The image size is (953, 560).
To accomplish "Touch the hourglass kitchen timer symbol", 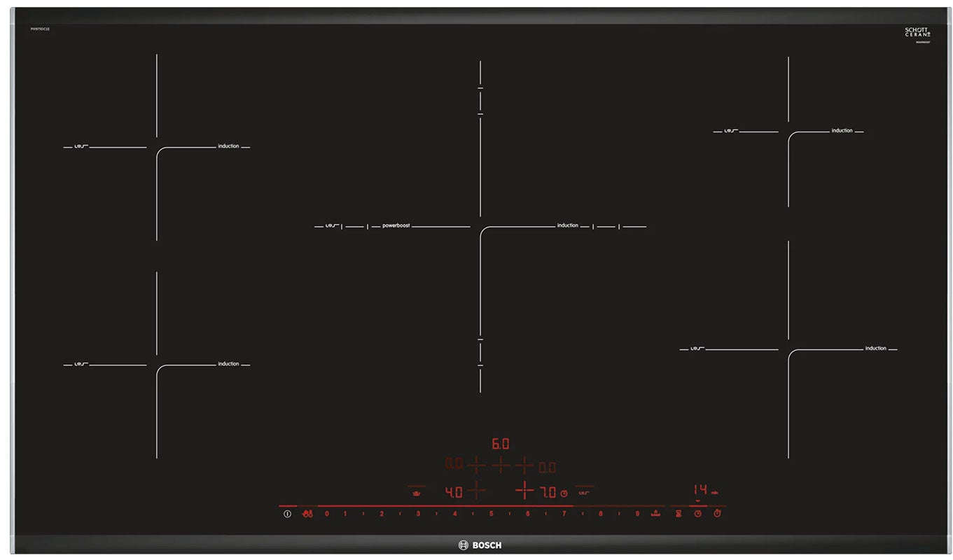I will (679, 514).
